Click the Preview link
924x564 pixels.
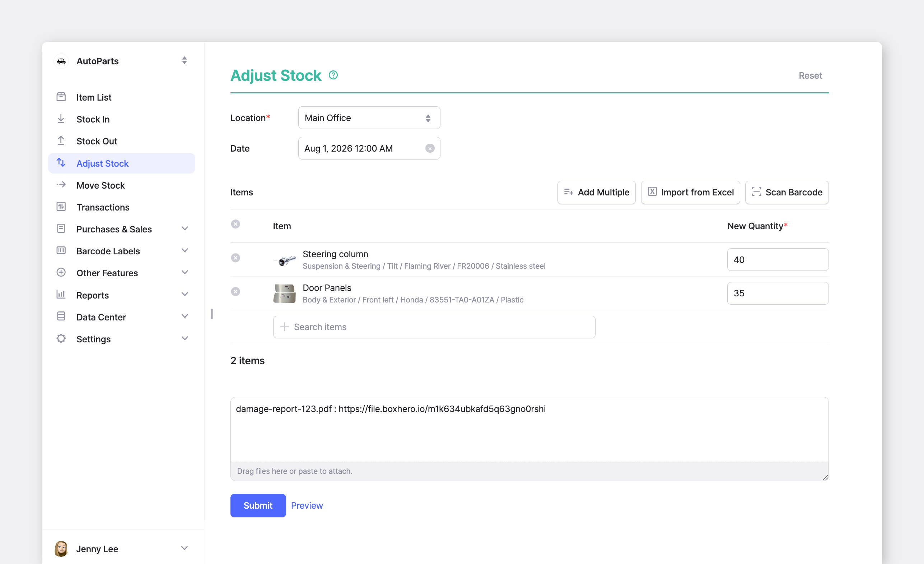point(307,505)
